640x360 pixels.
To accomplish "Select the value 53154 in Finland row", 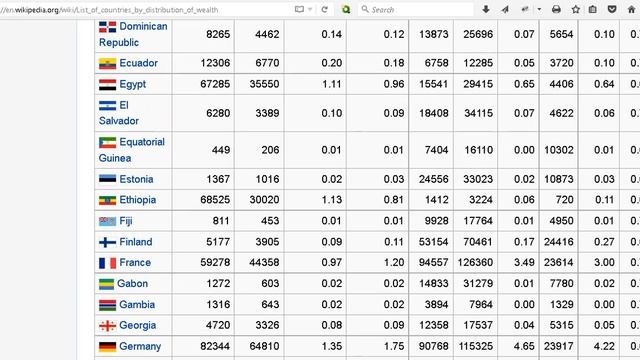I will (433, 242).
